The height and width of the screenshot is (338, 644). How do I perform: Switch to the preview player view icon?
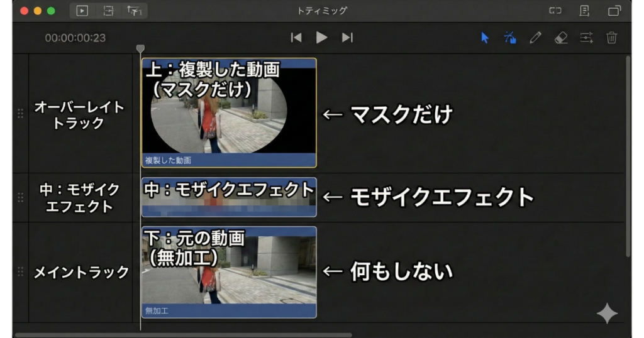click(x=82, y=11)
